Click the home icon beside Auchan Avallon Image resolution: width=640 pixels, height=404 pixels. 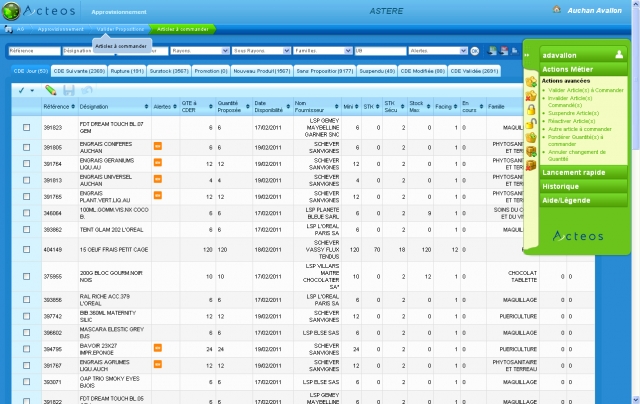click(556, 9)
